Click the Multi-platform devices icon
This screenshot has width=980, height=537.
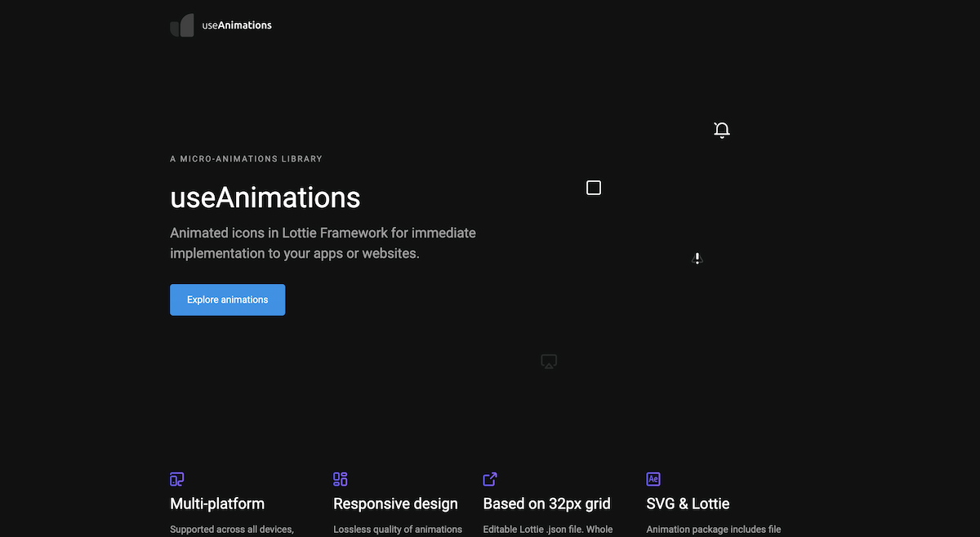pos(177,479)
